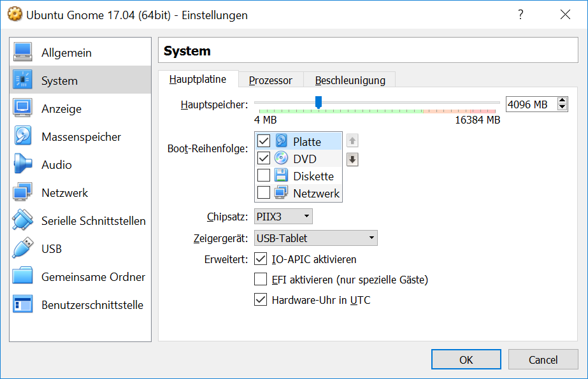Viewport: 588px width, 379px height.
Task: Decrease memory with spinbox down arrow
Action: click(562, 108)
